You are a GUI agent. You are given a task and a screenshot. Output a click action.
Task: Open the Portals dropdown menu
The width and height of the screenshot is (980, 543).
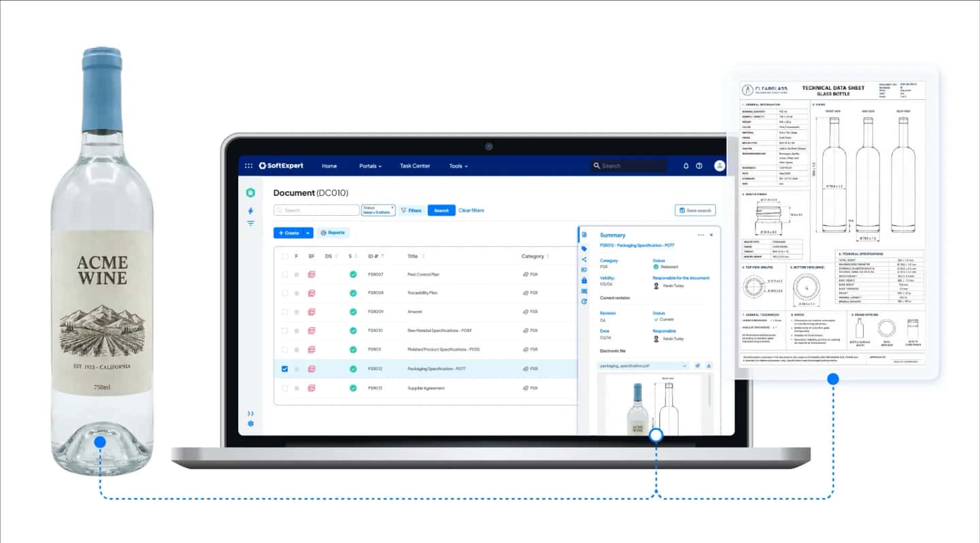tap(370, 166)
